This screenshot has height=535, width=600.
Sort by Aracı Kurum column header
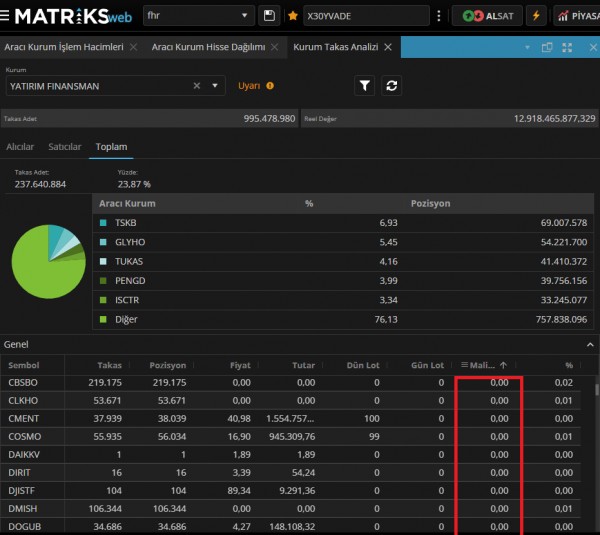[127, 203]
